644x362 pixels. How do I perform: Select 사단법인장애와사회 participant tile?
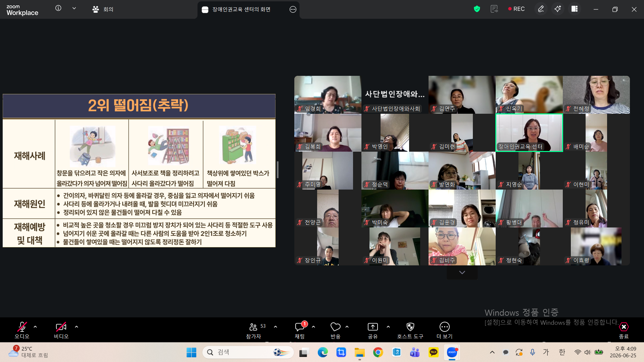(395, 95)
